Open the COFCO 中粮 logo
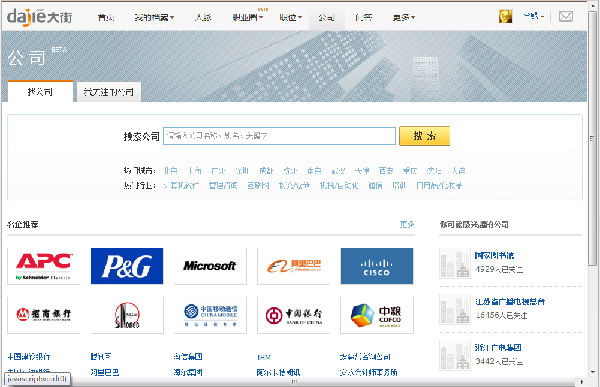Screen dimensions: 600x387 pos(377,315)
